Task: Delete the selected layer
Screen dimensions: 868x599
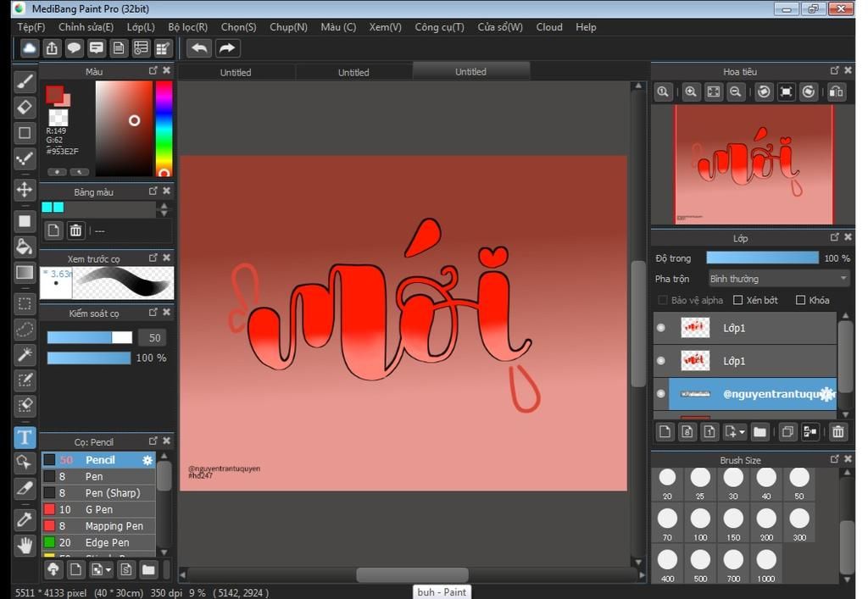Action: click(838, 431)
